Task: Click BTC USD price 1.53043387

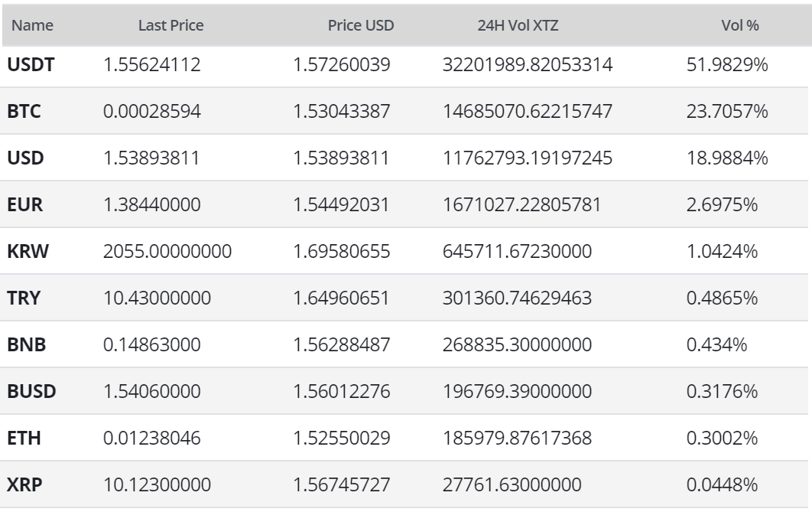Action: tap(341, 112)
